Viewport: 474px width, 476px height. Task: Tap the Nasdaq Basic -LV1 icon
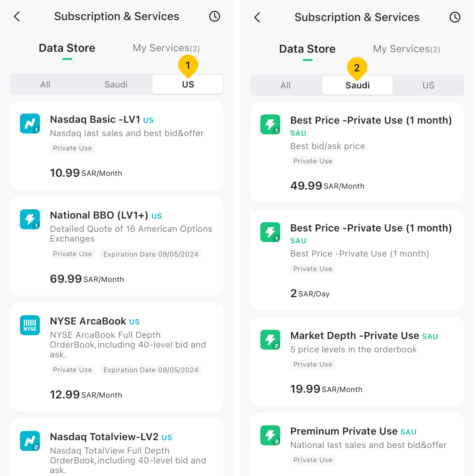30,124
